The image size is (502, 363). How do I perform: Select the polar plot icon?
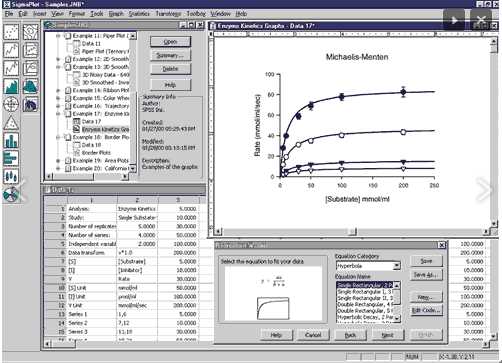pyautogui.click(x=11, y=104)
